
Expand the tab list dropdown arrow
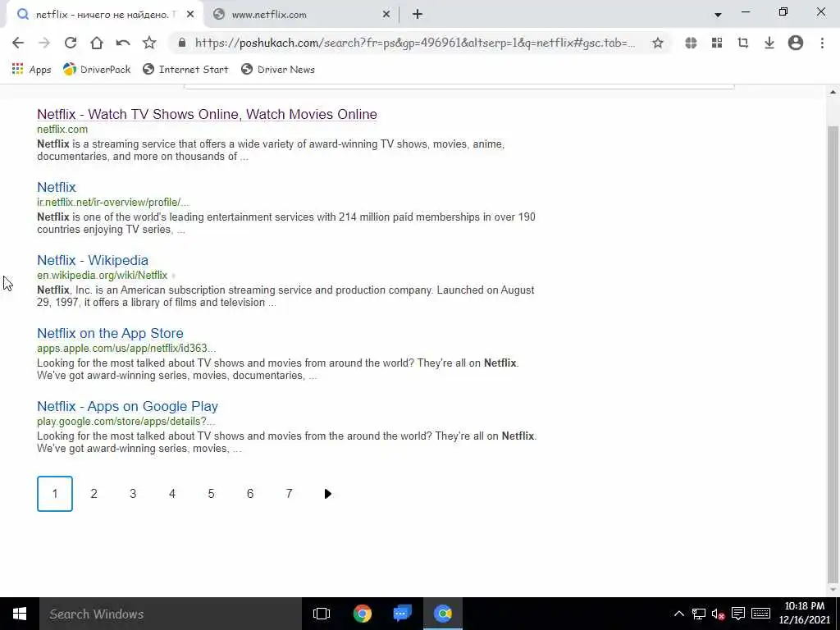click(x=718, y=15)
